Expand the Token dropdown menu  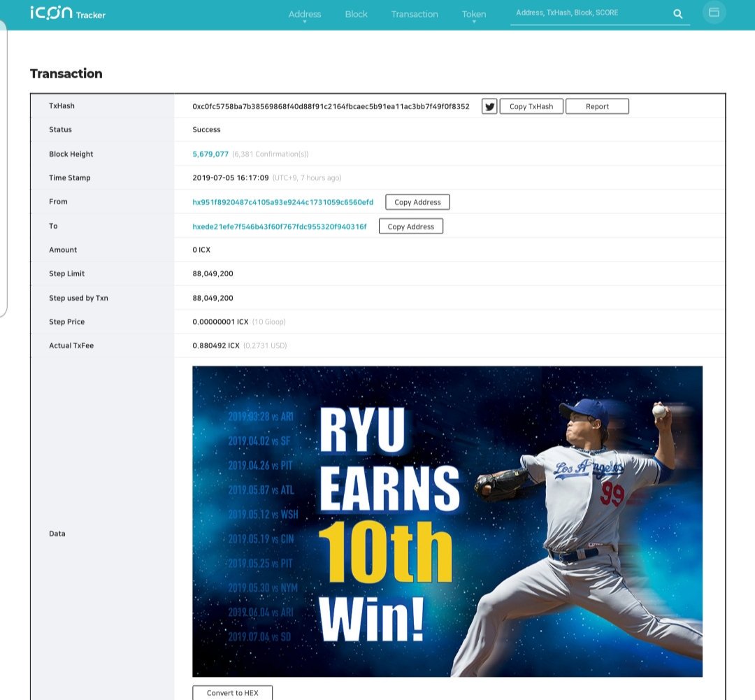(x=473, y=15)
